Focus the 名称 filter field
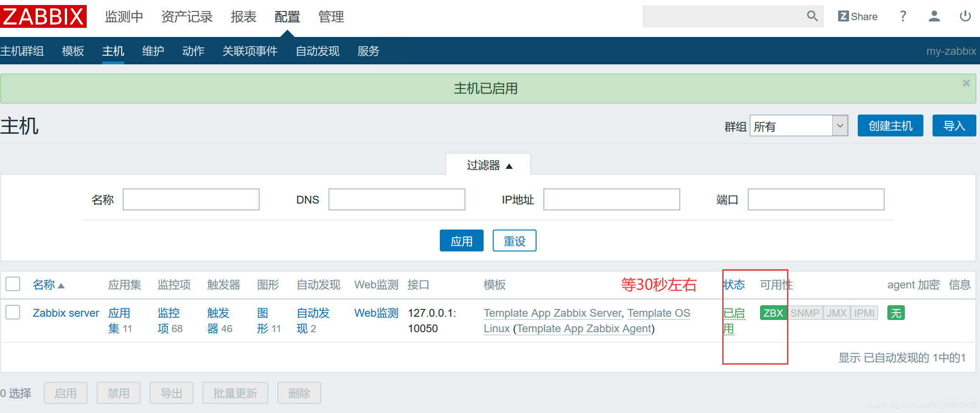 [191, 199]
